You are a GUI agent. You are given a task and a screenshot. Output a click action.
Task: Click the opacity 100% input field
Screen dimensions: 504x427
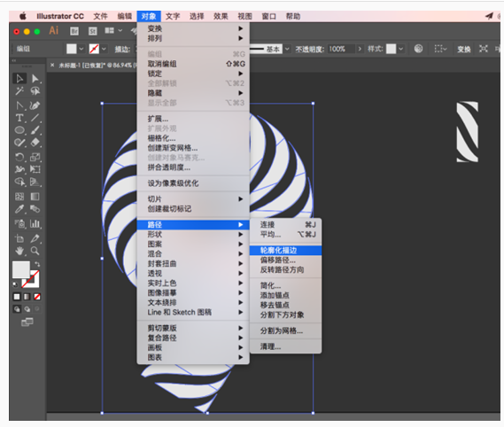(x=342, y=49)
